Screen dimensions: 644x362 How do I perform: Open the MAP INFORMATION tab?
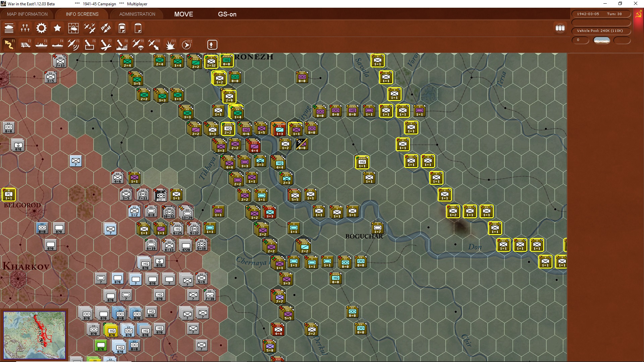click(27, 14)
